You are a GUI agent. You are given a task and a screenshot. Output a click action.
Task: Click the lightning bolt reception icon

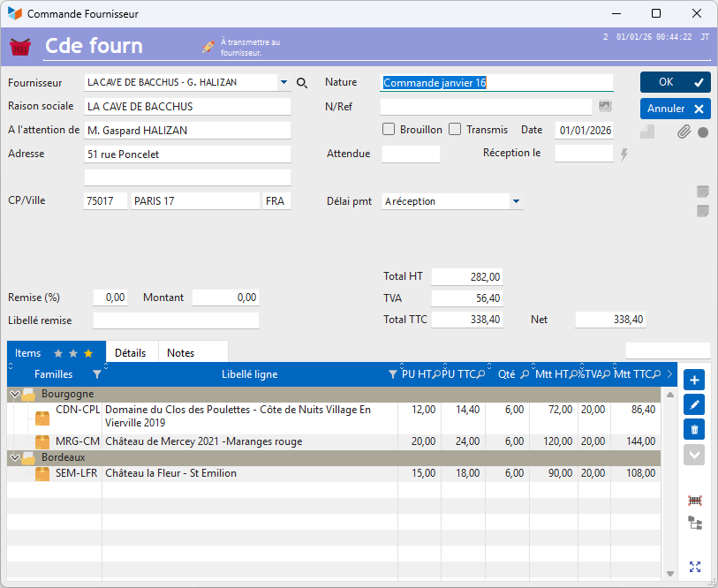[x=624, y=155]
